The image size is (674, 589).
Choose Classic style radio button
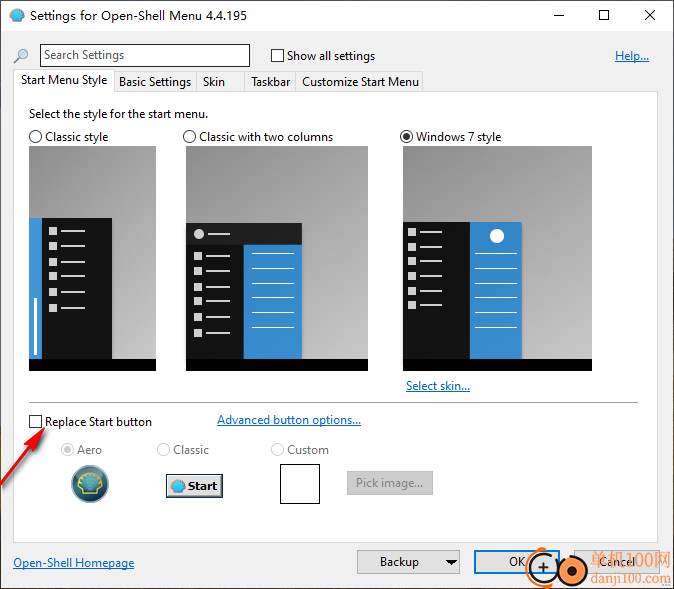[x=35, y=137]
